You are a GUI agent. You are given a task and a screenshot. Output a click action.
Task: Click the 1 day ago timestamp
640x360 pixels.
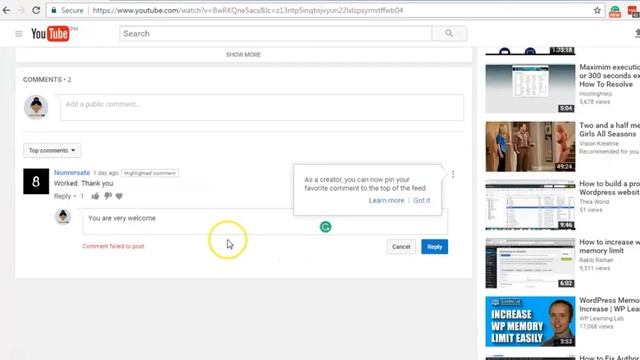[106, 173]
